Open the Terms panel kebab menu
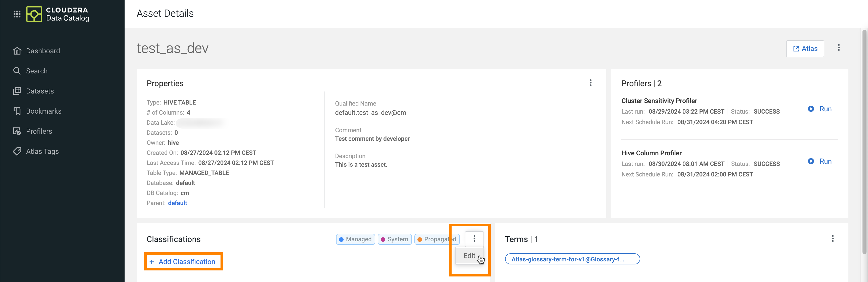 [x=832, y=239]
